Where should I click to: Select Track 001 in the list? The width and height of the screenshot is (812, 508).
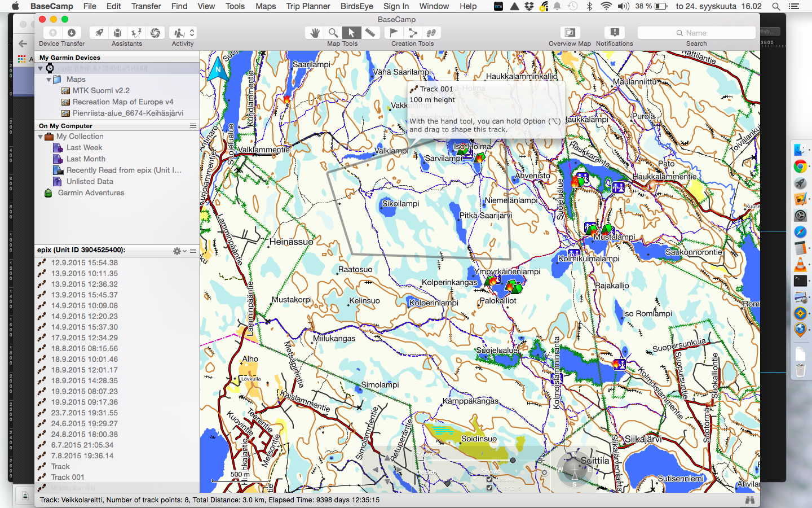pos(68,477)
